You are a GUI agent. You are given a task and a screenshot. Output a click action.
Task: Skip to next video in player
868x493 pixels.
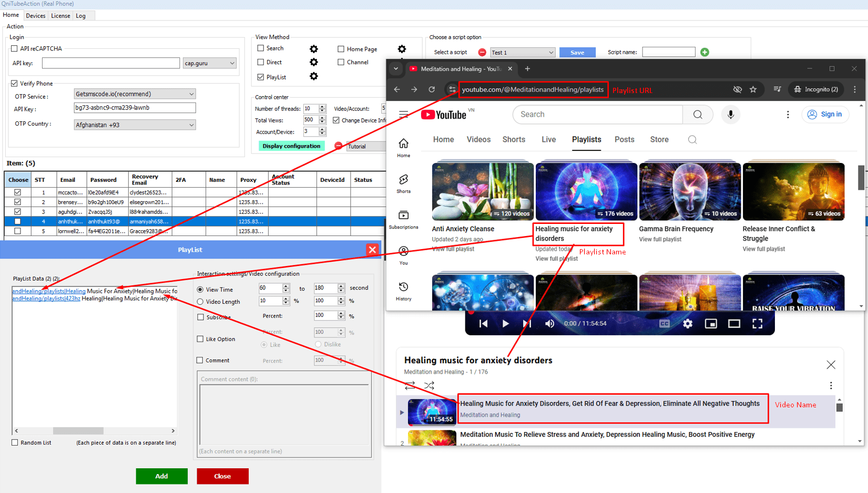point(527,323)
